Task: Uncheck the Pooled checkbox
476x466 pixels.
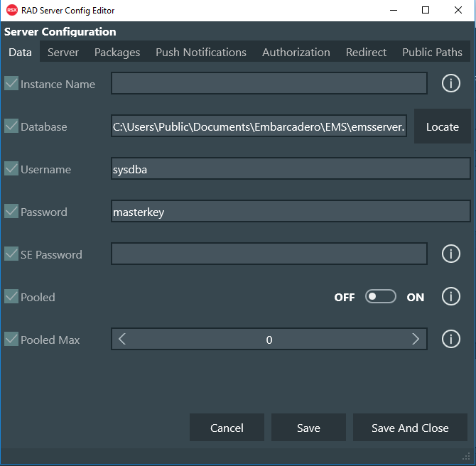Action: pyautogui.click(x=11, y=296)
